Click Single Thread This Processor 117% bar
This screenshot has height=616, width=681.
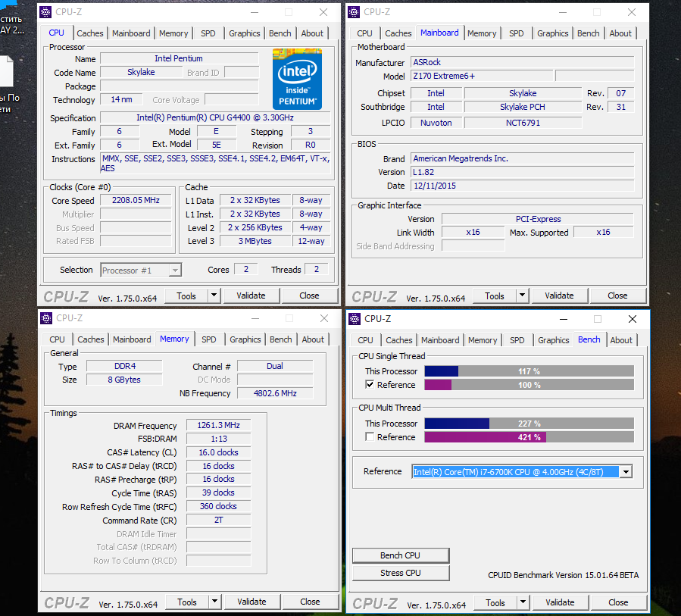coord(529,371)
